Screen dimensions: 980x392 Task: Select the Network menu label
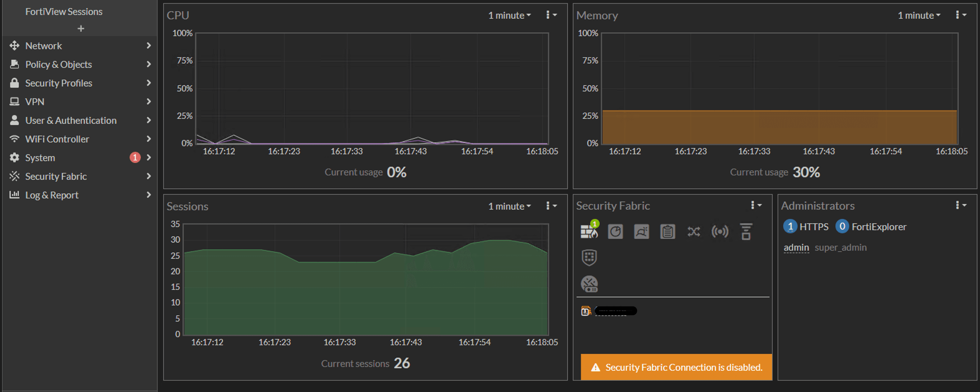coord(43,46)
